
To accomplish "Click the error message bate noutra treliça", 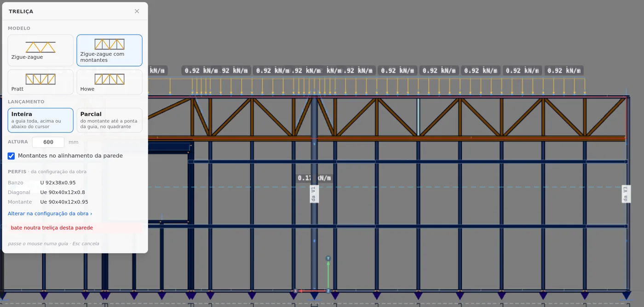I will [52, 228].
